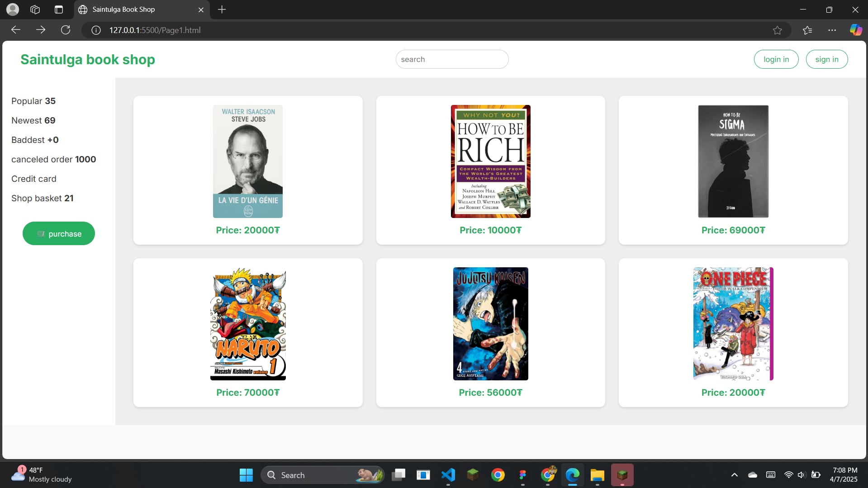Image resolution: width=868 pixels, height=488 pixels.
Task: Switch to Microsoft Edge on taskbar
Action: pyautogui.click(x=573, y=475)
